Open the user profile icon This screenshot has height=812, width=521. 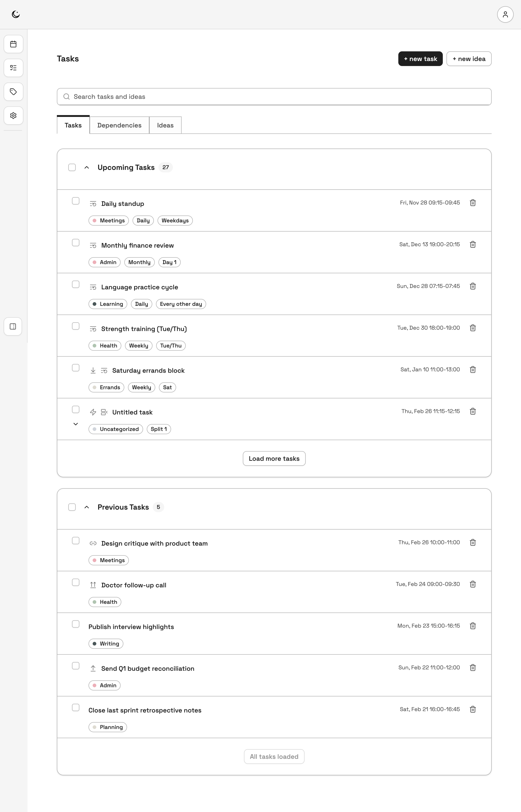[x=505, y=14]
